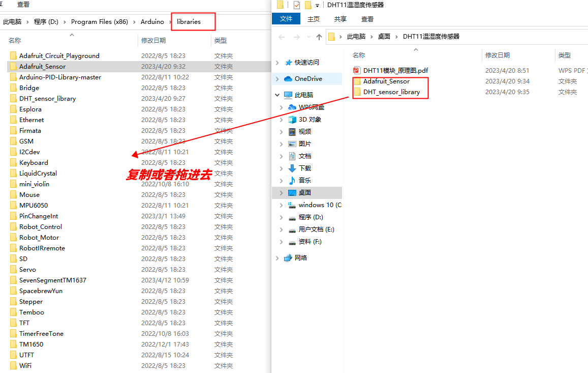
Task: Click the 下载 download arrow icon
Action: 292,168
